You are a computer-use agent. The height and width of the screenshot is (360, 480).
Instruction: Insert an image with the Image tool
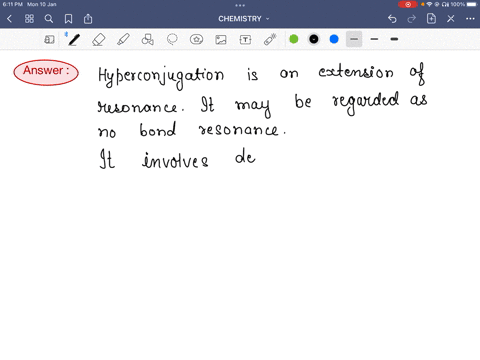click(221, 40)
